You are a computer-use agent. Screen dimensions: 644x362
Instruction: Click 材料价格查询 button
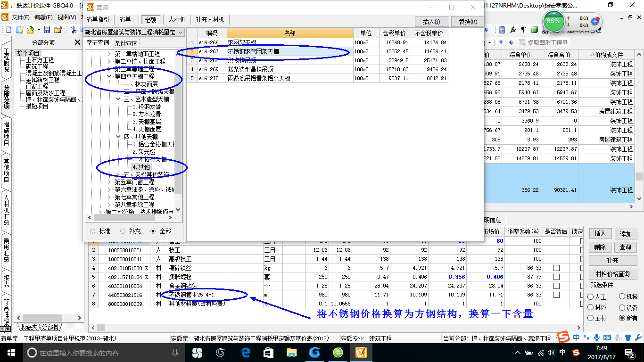[x=612, y=274]
